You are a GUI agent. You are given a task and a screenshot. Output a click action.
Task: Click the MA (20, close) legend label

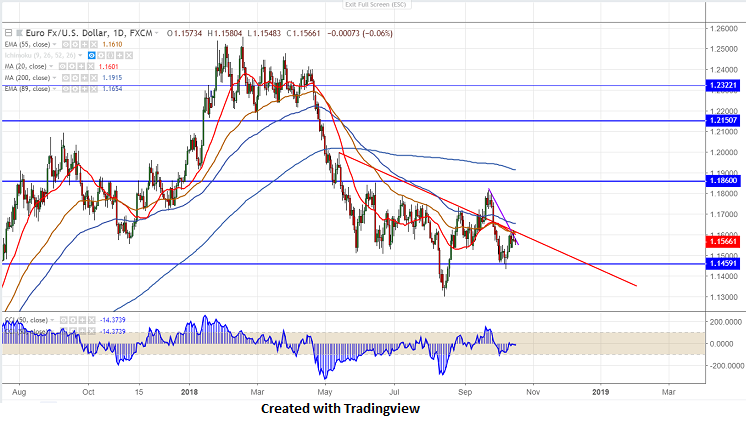(26, 67)
